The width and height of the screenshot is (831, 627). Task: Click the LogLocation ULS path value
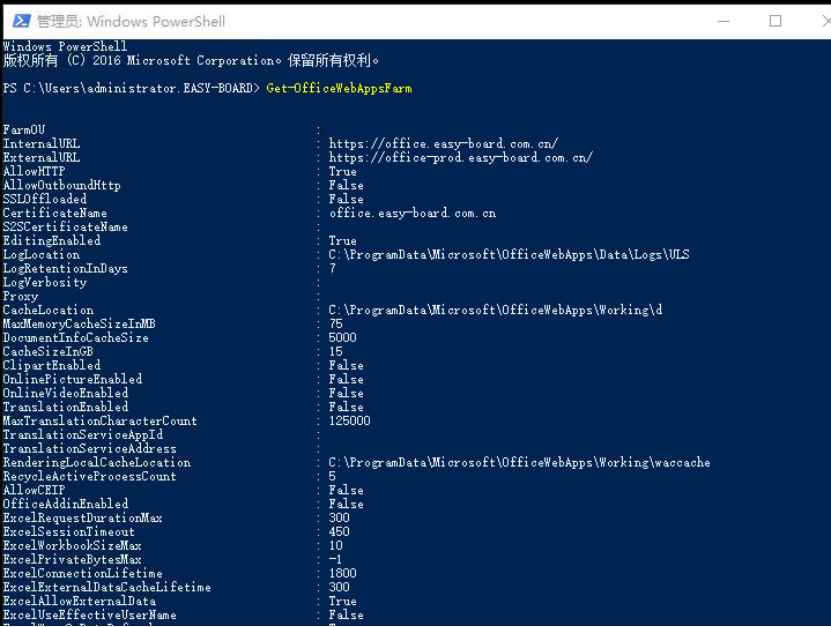tap(509, 254)
